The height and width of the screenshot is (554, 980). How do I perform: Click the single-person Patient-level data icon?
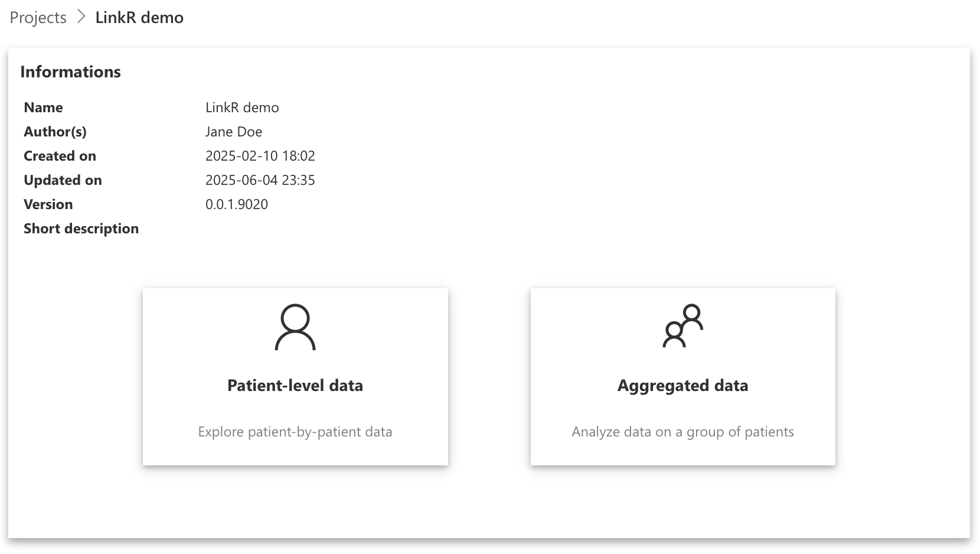tap(295, 327)
